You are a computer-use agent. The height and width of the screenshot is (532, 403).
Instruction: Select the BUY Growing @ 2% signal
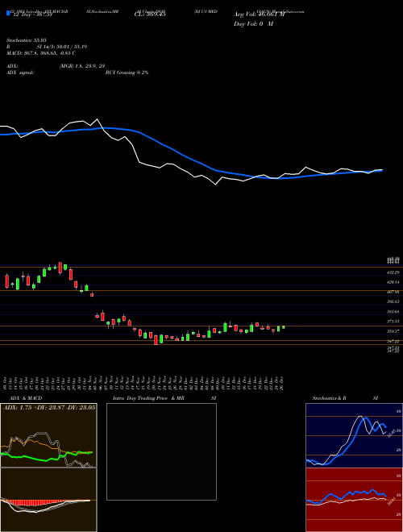[x=127, y=73]
